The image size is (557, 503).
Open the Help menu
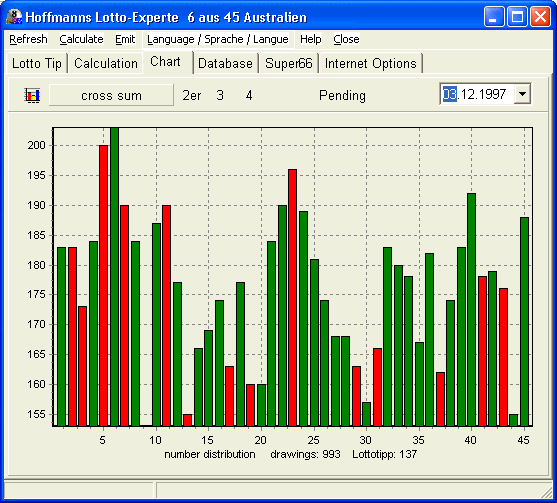click(x=310, y=39)
